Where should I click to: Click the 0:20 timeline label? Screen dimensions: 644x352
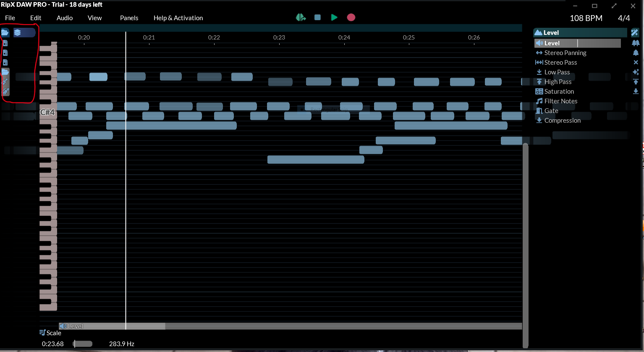(84, 37)
